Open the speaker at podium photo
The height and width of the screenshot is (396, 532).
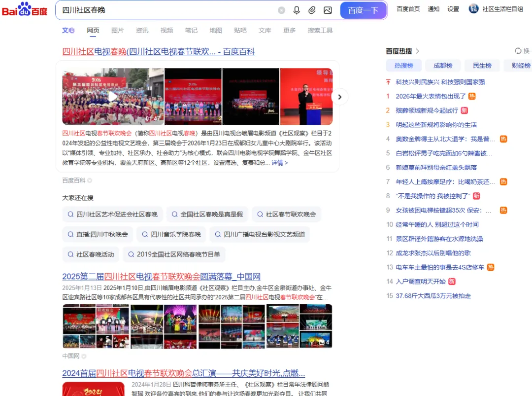(x=306, y=97)
